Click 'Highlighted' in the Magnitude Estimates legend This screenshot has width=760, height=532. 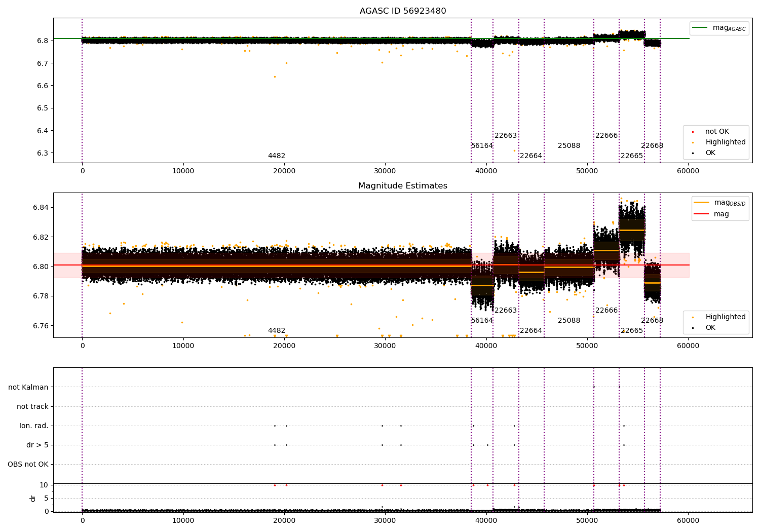pos(719,317)
